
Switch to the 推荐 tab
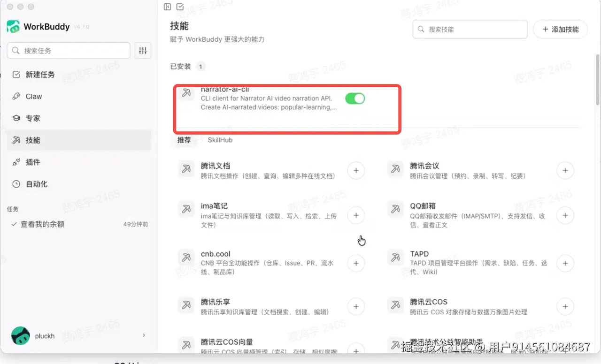click(x=184, y=140)
